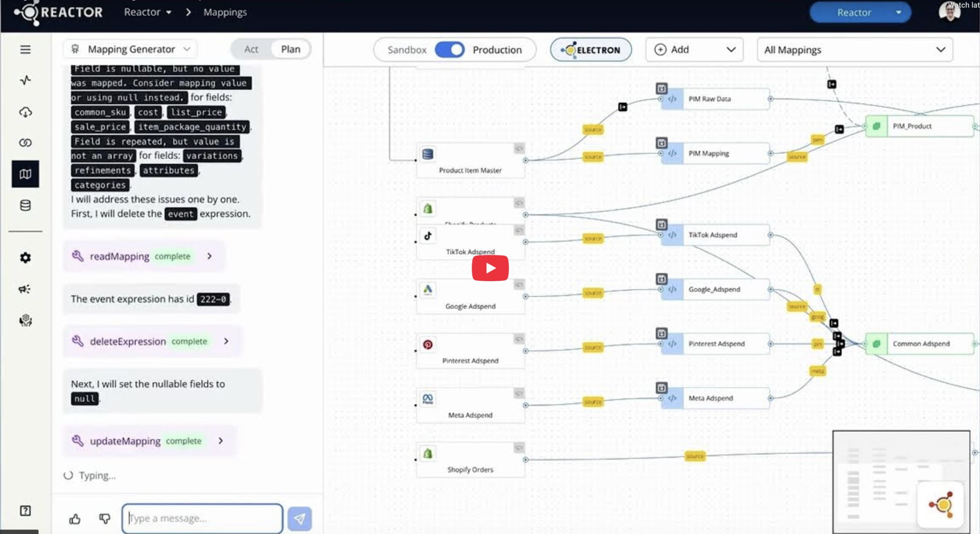The image size is (980, 534).
Task: Open the All Mappings dropdown
Action: [x=854, y=50]
